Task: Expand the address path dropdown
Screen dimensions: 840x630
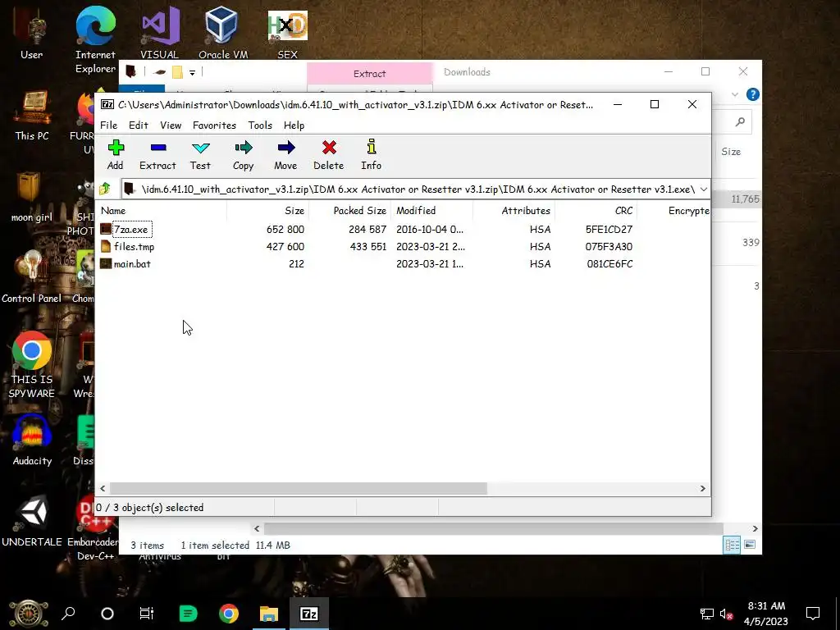Action: (703, 189)
